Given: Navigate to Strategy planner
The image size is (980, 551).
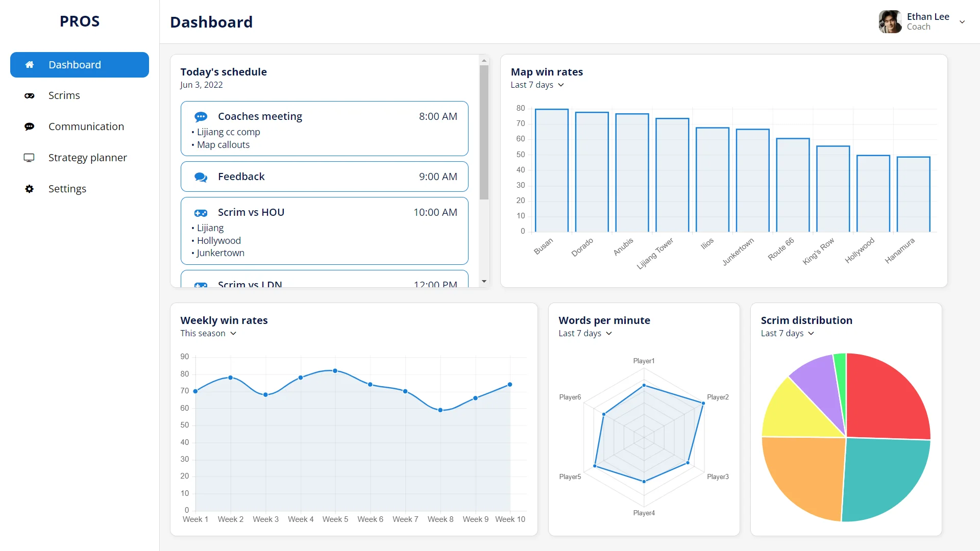Looking at the screenshot, I should [x=87, y=158].
